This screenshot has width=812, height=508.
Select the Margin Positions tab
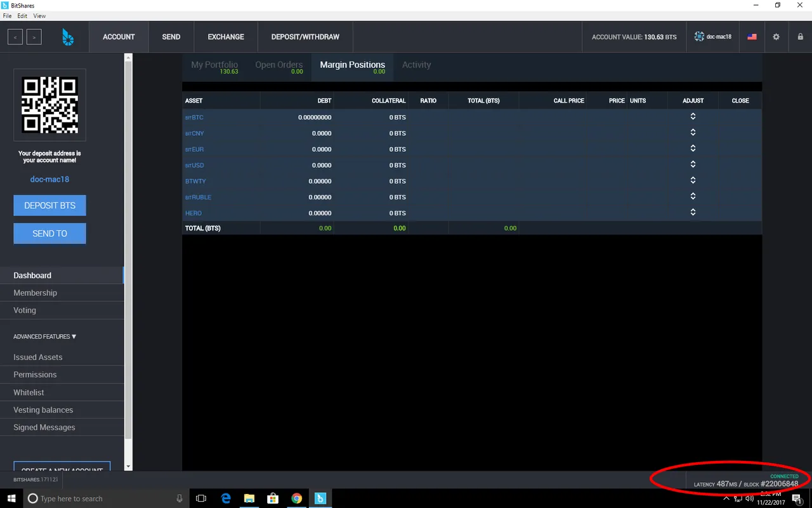click(x=352, y=67)
